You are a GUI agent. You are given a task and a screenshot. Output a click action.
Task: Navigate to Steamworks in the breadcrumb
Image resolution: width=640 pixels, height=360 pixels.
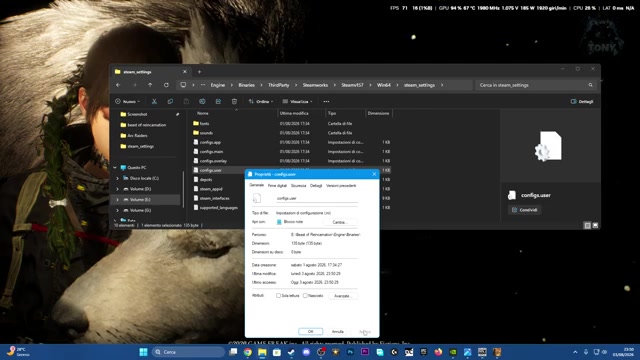click(x=315, y=85)
